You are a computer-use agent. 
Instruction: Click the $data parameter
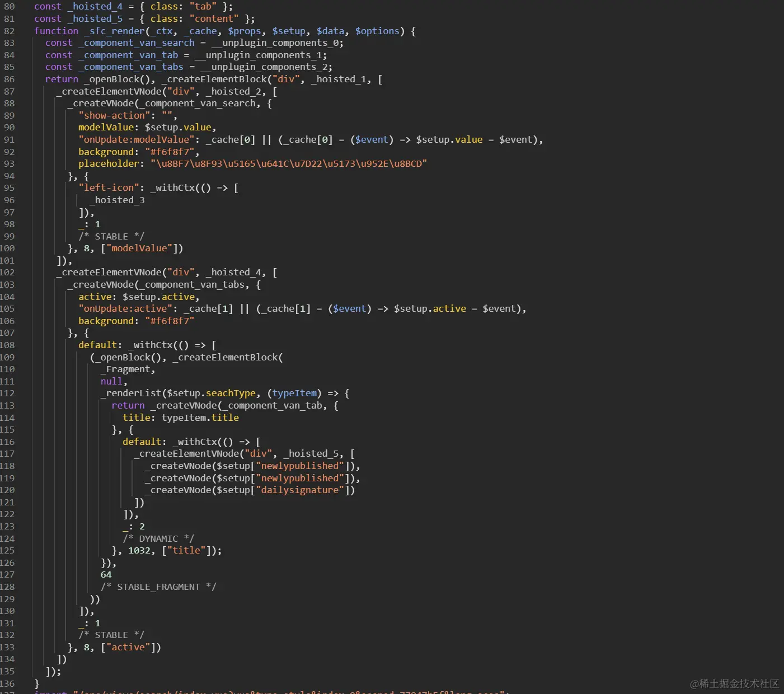[x=331, y=31]
